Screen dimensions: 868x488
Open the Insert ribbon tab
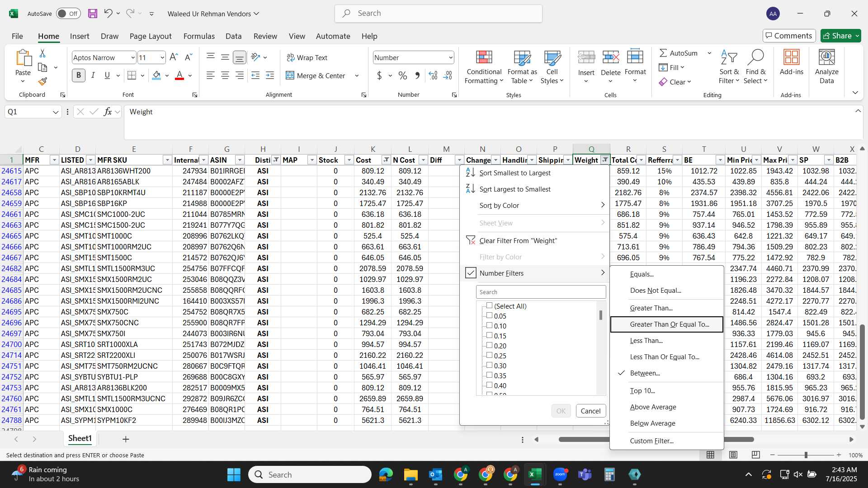point(80,36)
